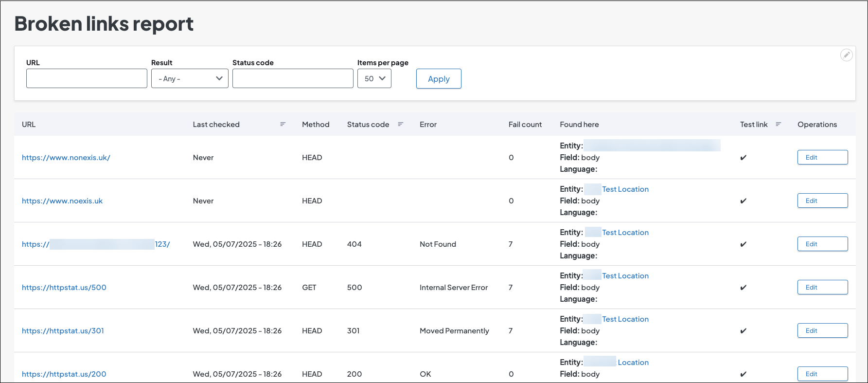The image size is (868, 383).
Task: Click checkmark in httpstat.us/200 row
Action: tap(743, 374)
